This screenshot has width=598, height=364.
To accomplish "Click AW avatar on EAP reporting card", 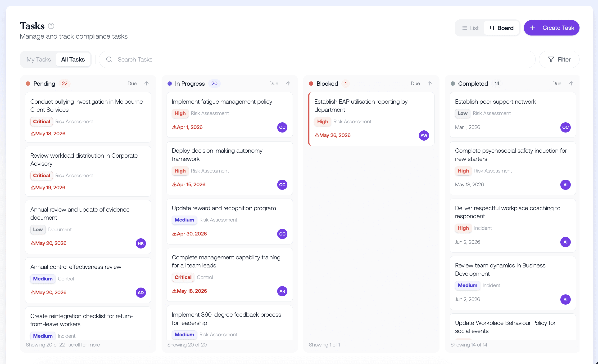I will tap(424, 136).
